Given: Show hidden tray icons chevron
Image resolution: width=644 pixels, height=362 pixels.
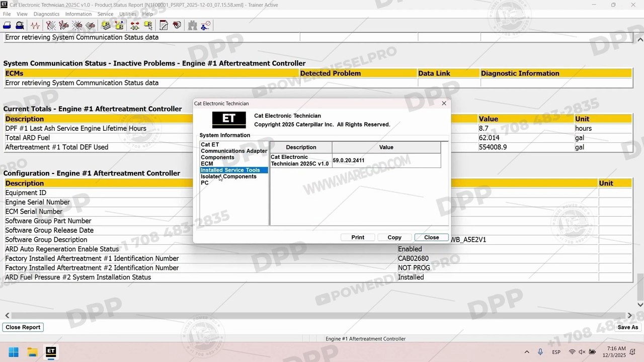Looking at the screenshot, I should coord(527,352).
